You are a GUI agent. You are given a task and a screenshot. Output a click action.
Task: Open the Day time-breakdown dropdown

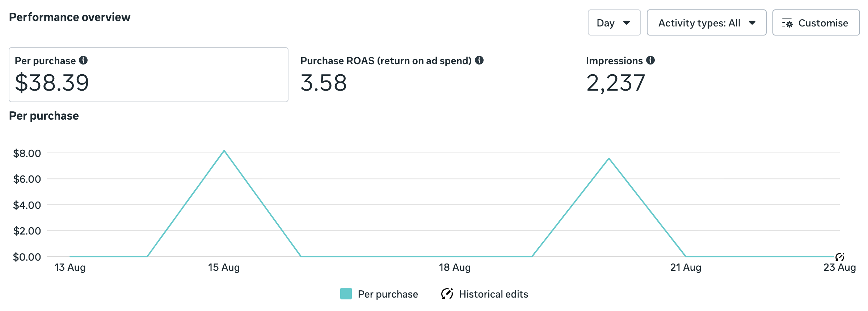point(614,23)
